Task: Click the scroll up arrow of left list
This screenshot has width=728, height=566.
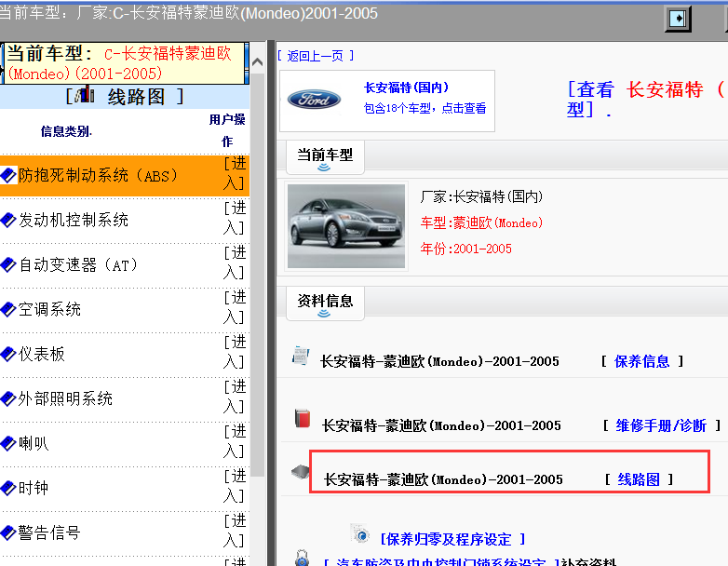Action: click(x=257, y=61)
